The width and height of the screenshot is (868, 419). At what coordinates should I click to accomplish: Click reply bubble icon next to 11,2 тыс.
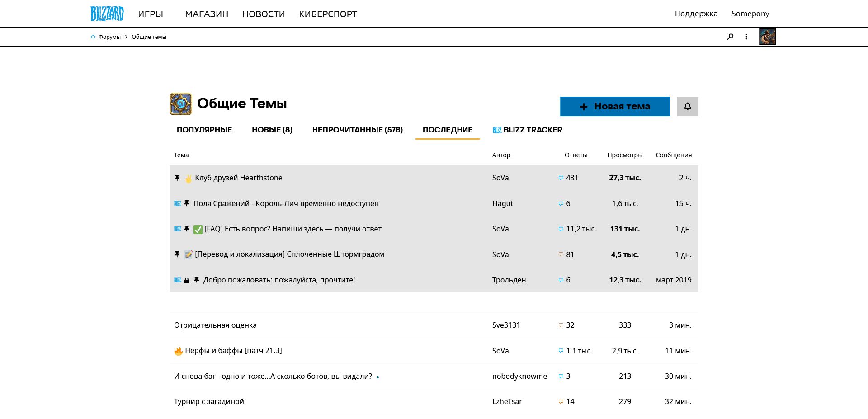[561, 229]
